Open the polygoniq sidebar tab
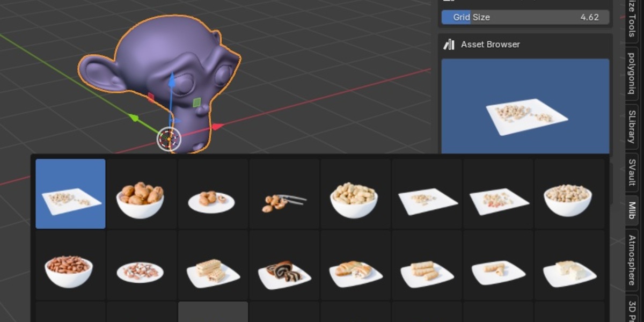 632,73
